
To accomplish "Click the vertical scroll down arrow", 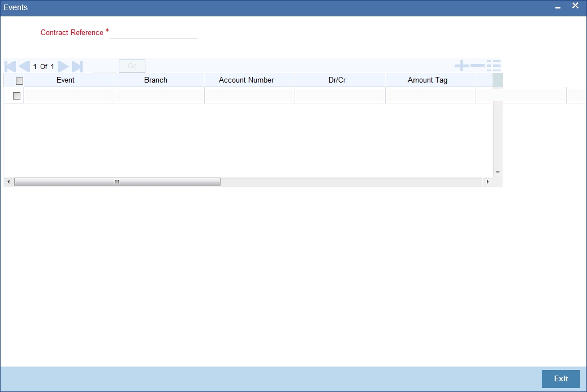I will (498, 173).
